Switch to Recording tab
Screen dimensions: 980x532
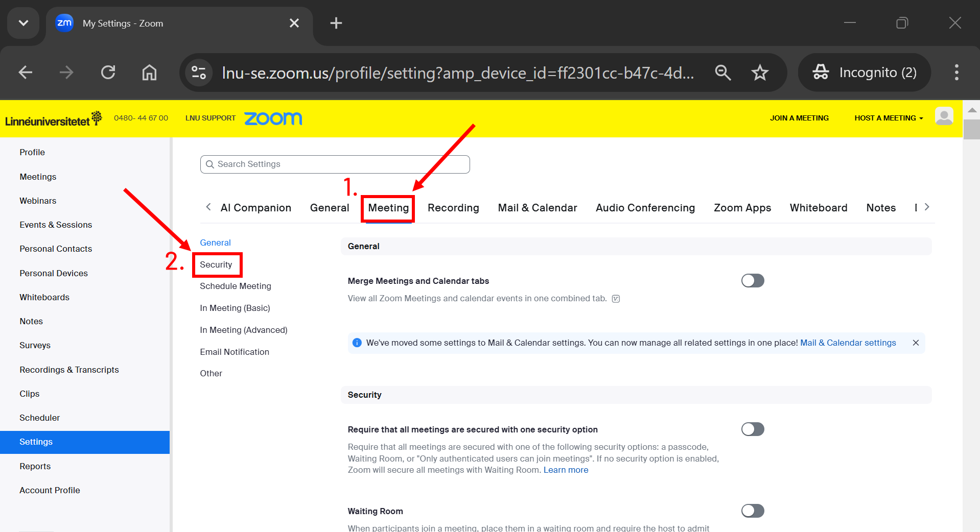click(x=453, y=208)
